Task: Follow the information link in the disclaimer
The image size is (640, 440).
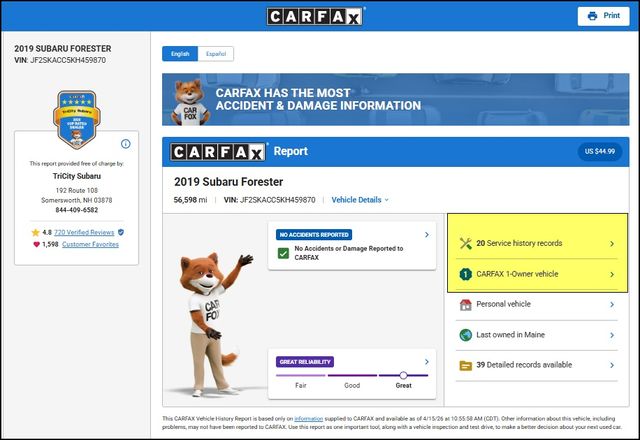Action: tap(309, 419)
